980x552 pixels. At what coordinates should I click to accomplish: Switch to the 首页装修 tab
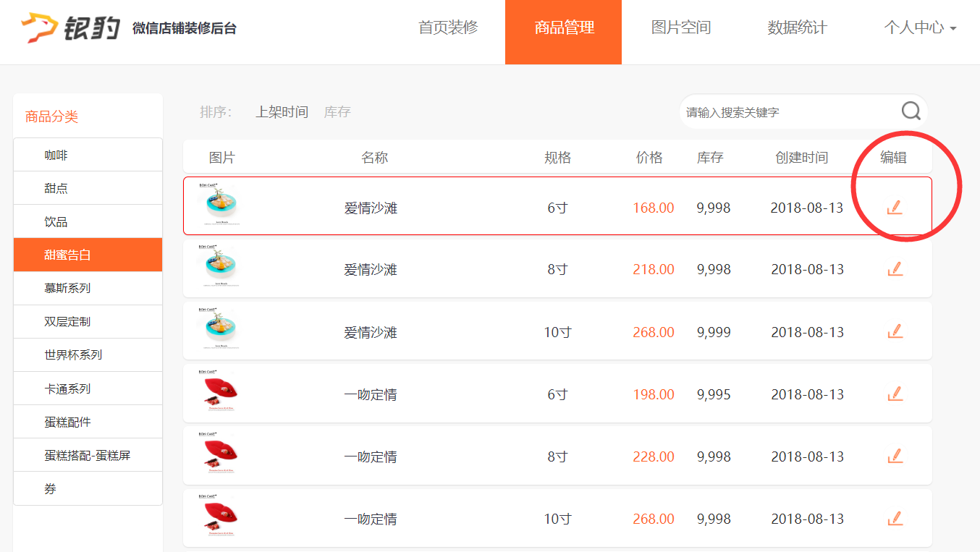tap(448, 28)
